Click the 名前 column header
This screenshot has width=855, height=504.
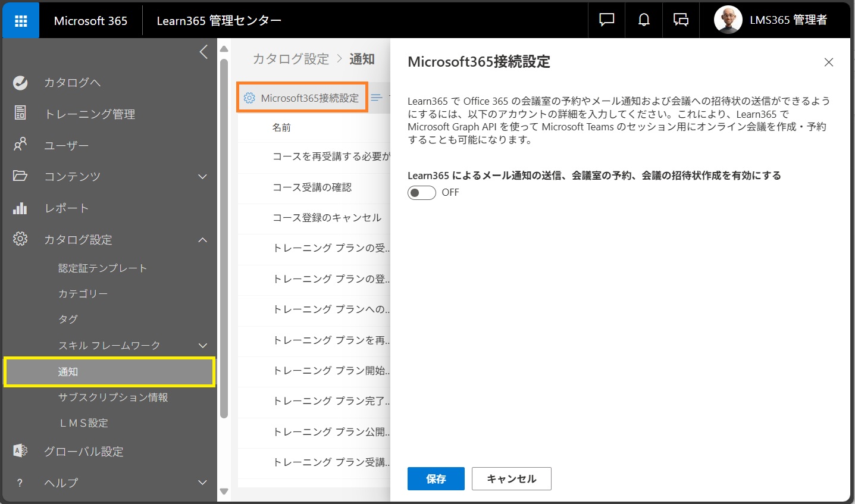pyautogui.click(x=281, y=127)
